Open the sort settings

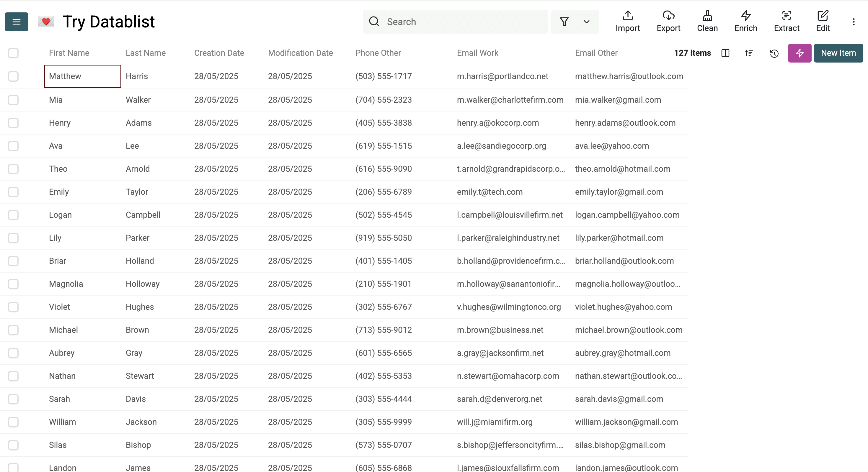(749, 53)
